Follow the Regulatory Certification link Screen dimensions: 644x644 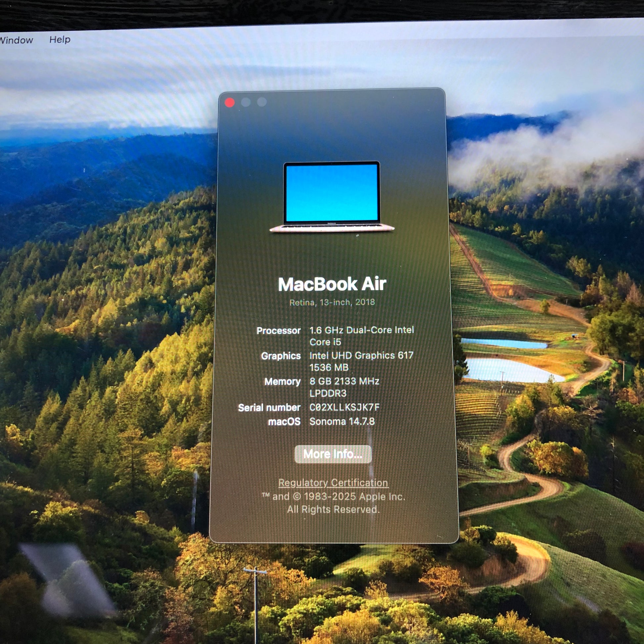coord(333,483)
